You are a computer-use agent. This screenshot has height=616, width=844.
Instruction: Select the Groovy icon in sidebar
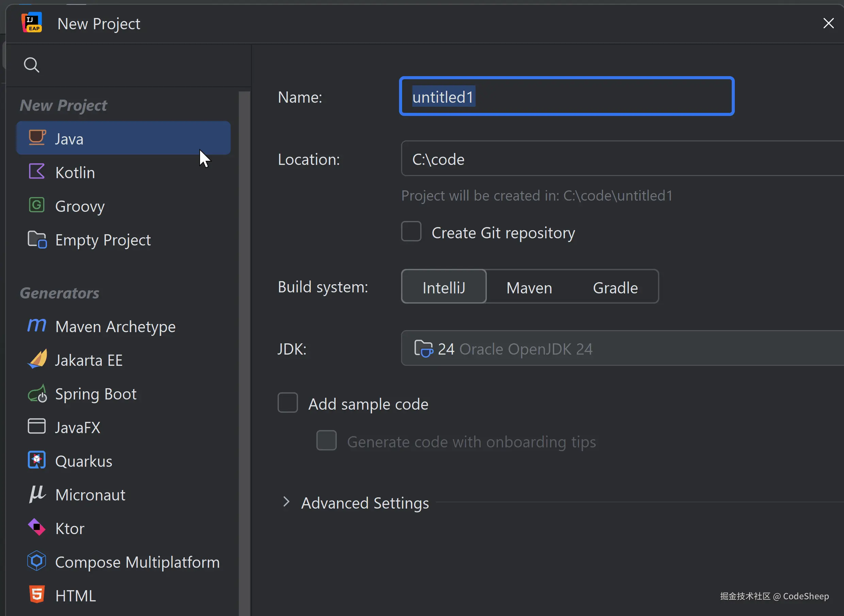click(x=36, y=205)
